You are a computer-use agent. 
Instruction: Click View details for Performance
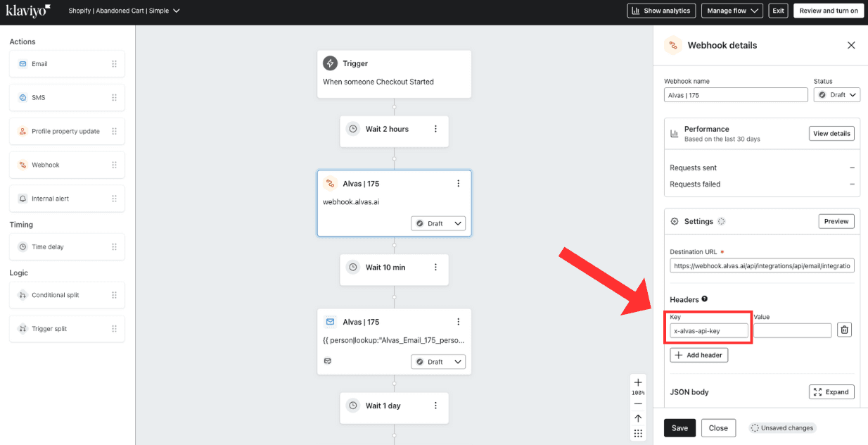tap(831, 133)
